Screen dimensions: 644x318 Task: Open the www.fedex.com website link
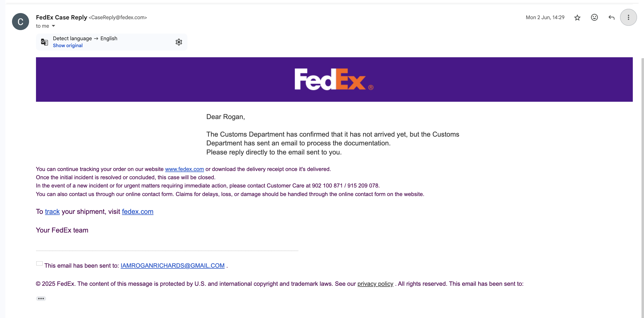(184, 169)
